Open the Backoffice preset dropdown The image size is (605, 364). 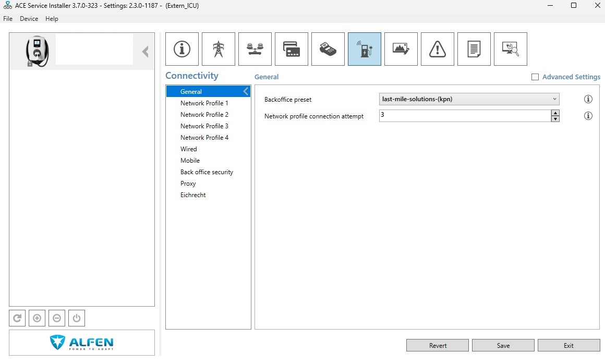click(x=469, y=99)
